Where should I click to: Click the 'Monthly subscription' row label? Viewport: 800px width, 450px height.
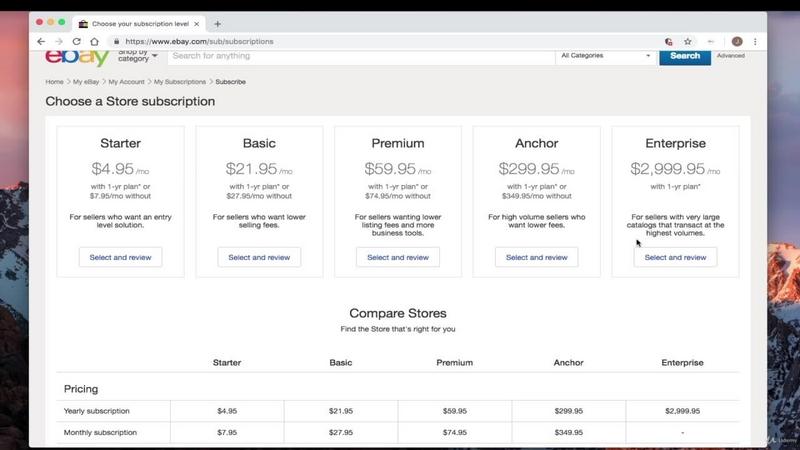point(100,432)
